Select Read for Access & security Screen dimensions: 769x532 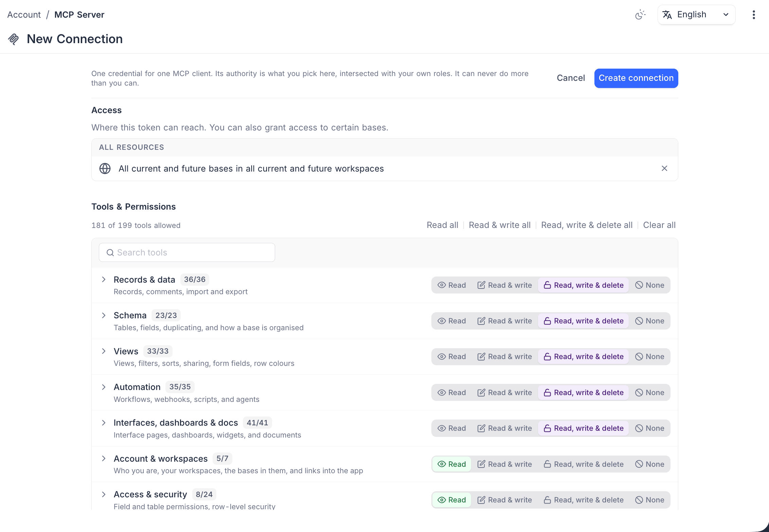tap(452, 500)
